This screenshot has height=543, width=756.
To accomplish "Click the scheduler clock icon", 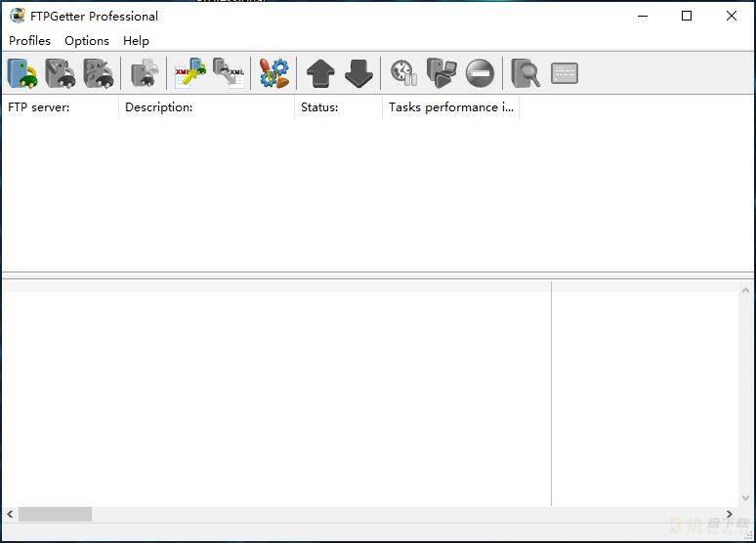I will 403,73.
